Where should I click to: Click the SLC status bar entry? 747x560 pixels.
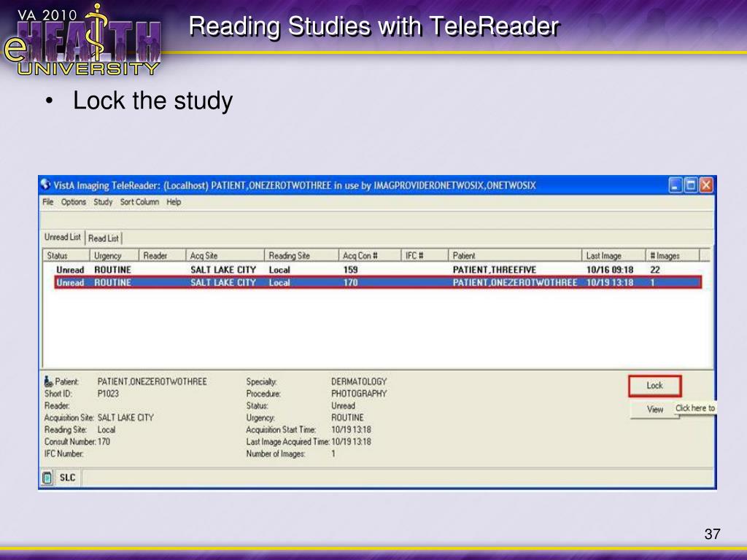tap(68, 478)
